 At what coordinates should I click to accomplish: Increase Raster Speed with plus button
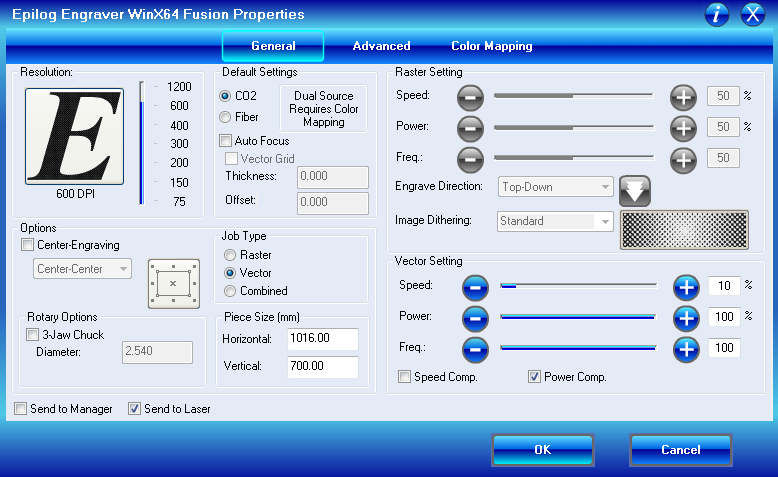pos(682,97)
